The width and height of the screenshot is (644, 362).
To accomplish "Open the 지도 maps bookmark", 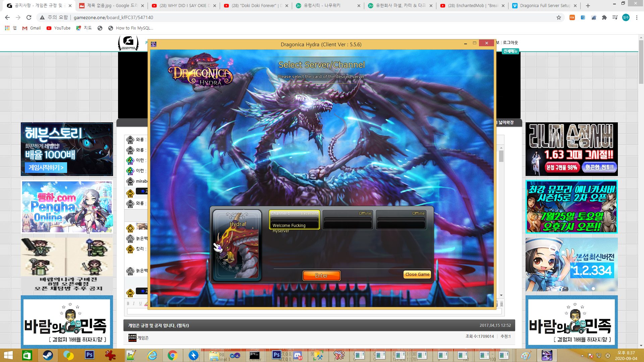I will (84, 28).
